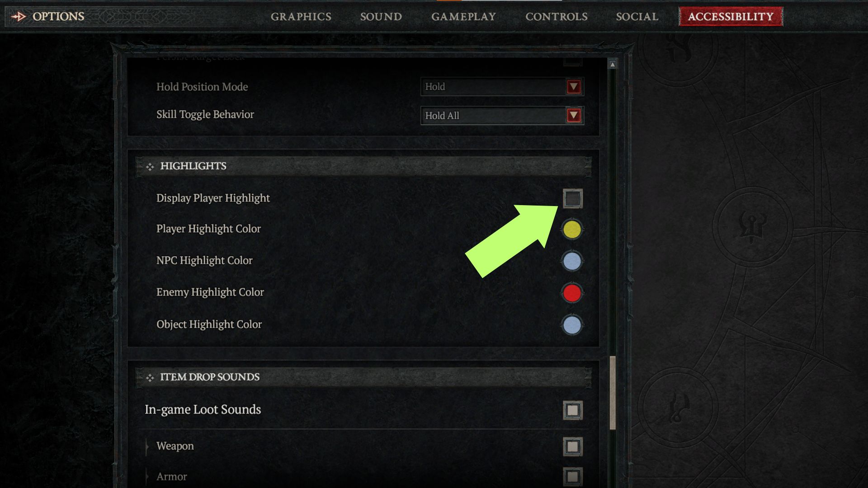
Task: Click the Item Drop Sounds section icon
Action: coord(150,376)
